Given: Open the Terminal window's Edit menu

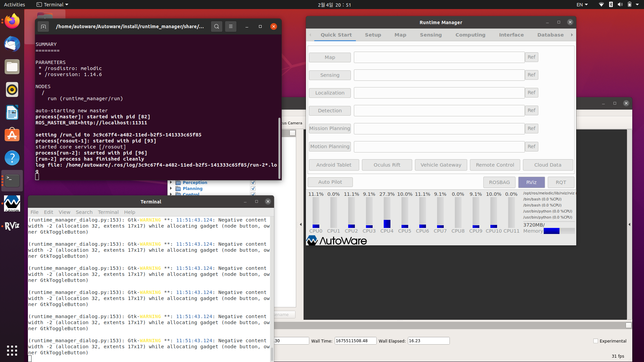Looking at the screenshot, I should 48,212.
